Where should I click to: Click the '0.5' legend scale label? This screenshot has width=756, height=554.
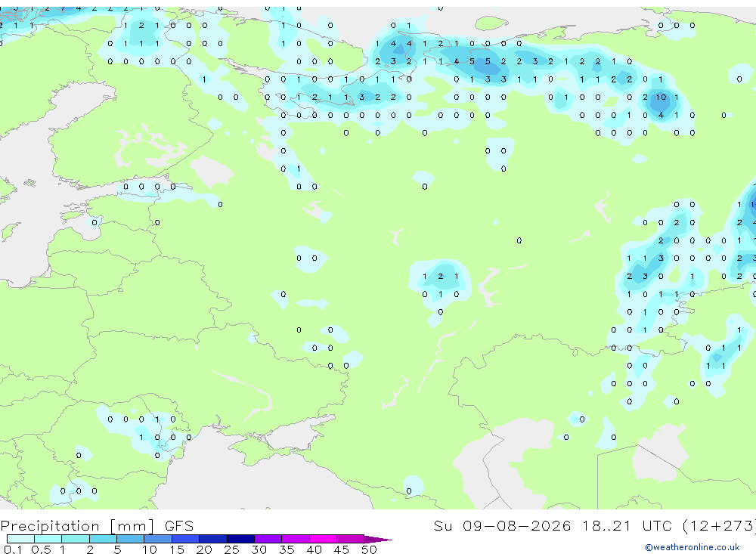click(41, 549)
